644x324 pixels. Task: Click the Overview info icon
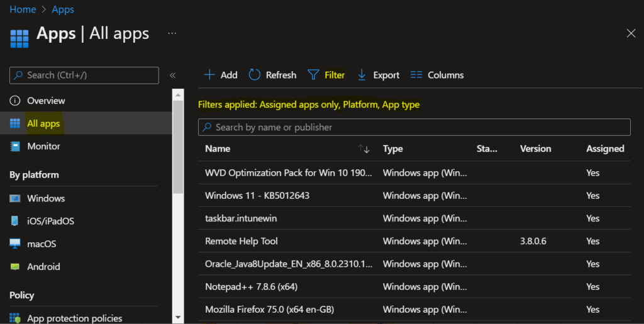[x=15, y=101]
